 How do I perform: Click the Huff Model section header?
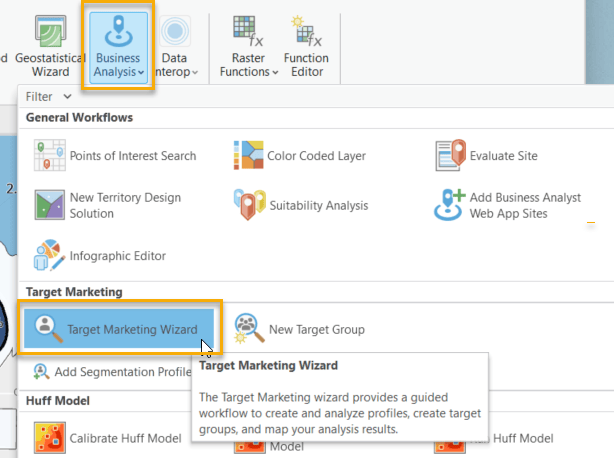(58, 401)
